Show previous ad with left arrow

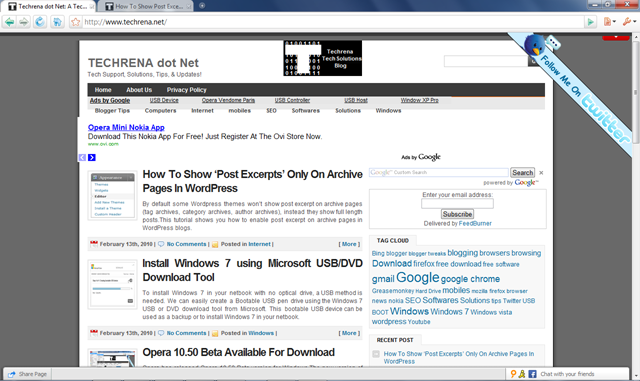pyautogui.click(x=82, y=158)
